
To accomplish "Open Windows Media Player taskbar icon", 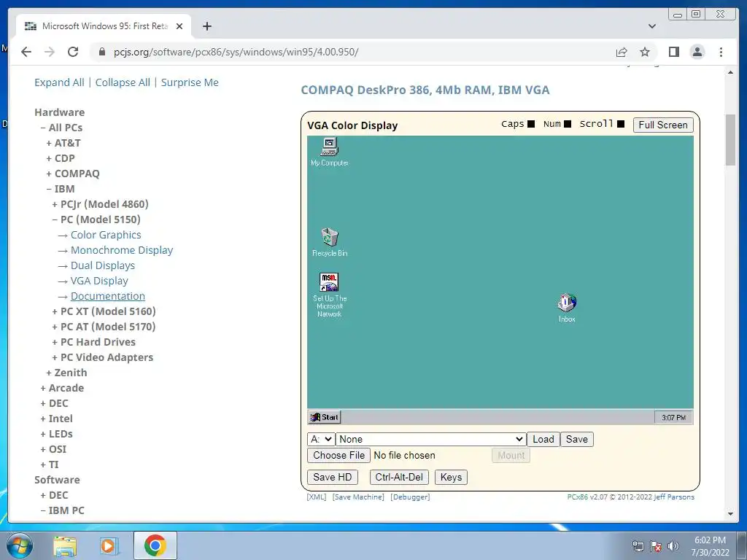I will (x=109, y=545).
